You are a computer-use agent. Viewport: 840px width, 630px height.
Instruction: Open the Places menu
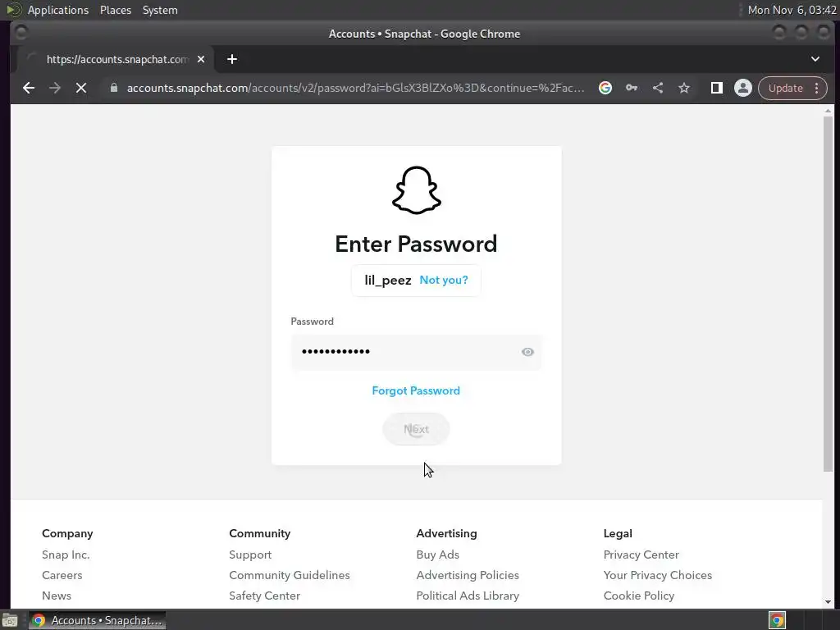(116, 10)
